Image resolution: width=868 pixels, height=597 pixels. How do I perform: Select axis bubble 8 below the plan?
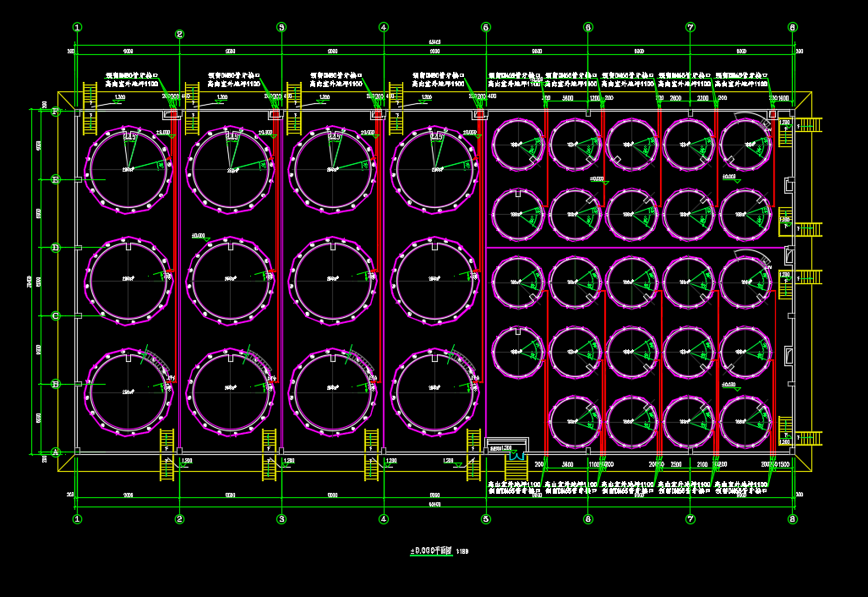tap(793, 519)
